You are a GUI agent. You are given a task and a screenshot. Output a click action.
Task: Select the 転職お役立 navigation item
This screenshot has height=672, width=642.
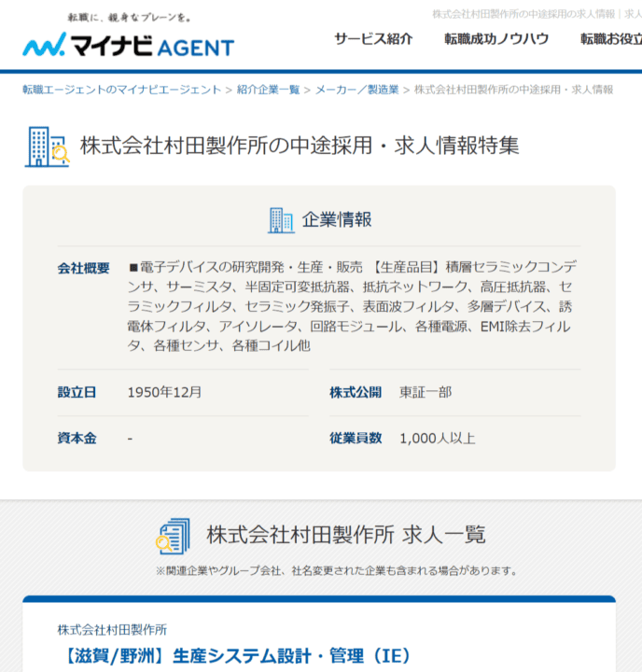click(x=610, y=39)
